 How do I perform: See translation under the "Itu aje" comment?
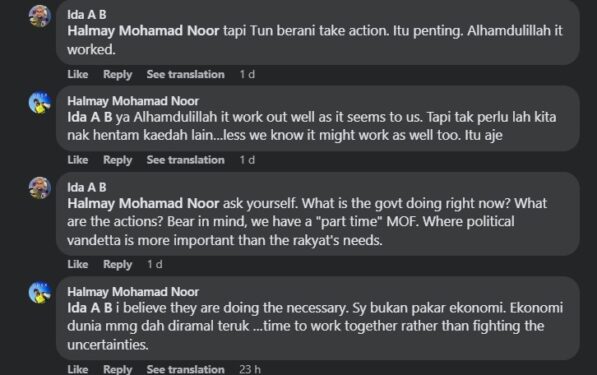185,160
